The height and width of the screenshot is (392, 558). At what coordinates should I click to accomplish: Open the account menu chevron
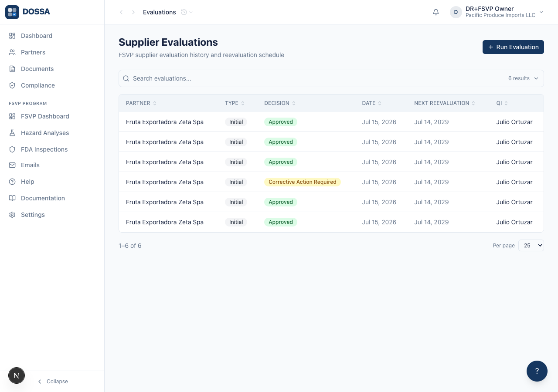click(541, 12)
